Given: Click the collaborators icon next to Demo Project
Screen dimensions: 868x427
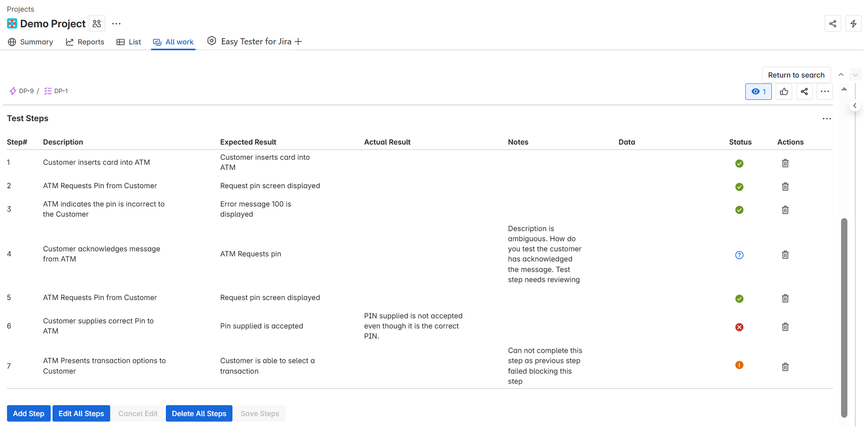Looking at the screenshot, I should [96, 23].
